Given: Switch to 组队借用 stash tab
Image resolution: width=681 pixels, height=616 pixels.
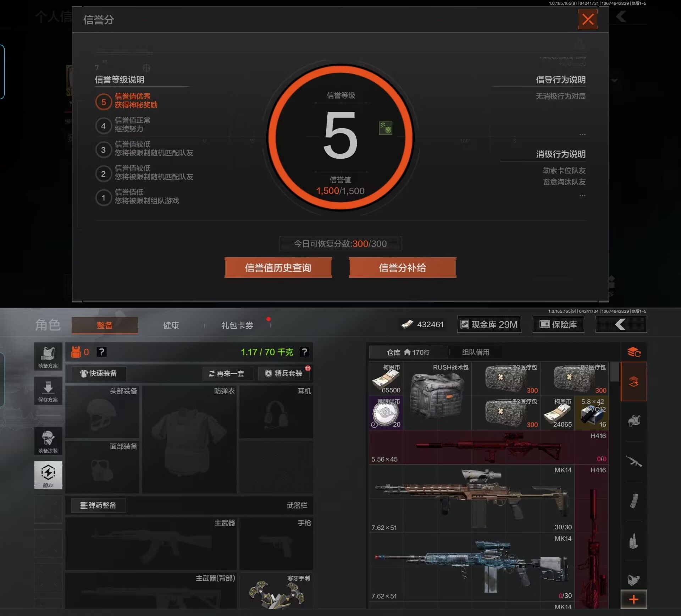Looking at the screenshot, I should click(476, 352).
